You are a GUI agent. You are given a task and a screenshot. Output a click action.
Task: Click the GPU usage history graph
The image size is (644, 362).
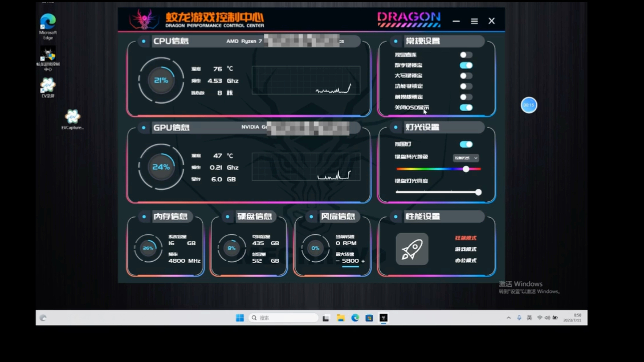pos(306,167)
